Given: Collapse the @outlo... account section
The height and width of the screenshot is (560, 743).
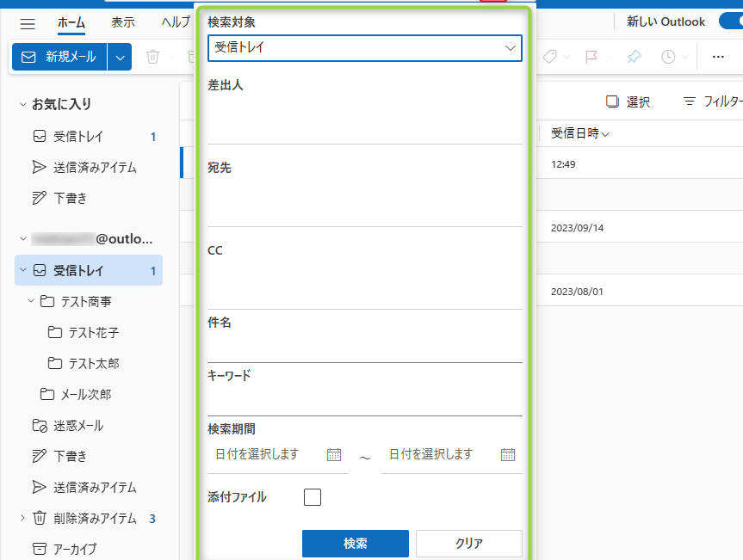Looking at the screenshot, I should [22, 238].
